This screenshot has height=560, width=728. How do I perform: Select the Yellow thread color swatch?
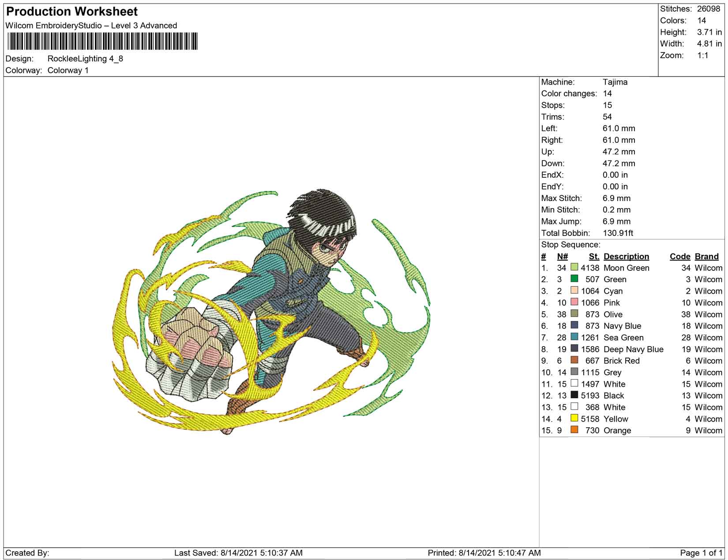click(574, 418)
